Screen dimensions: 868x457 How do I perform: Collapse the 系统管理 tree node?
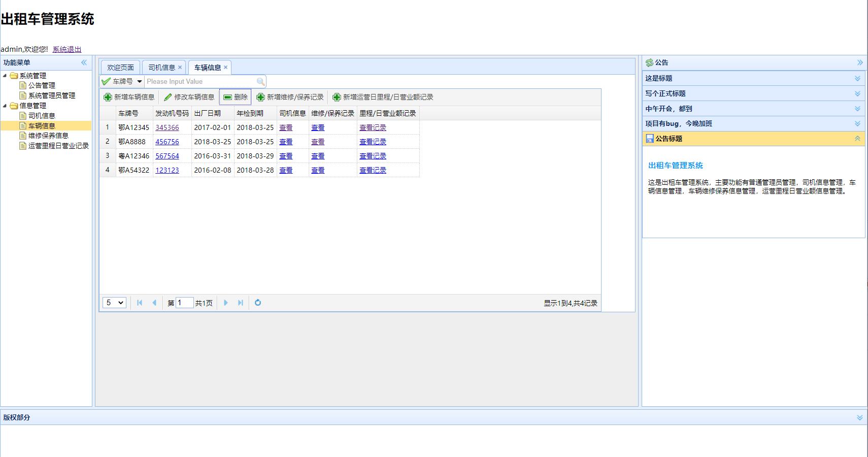point(5,76)
